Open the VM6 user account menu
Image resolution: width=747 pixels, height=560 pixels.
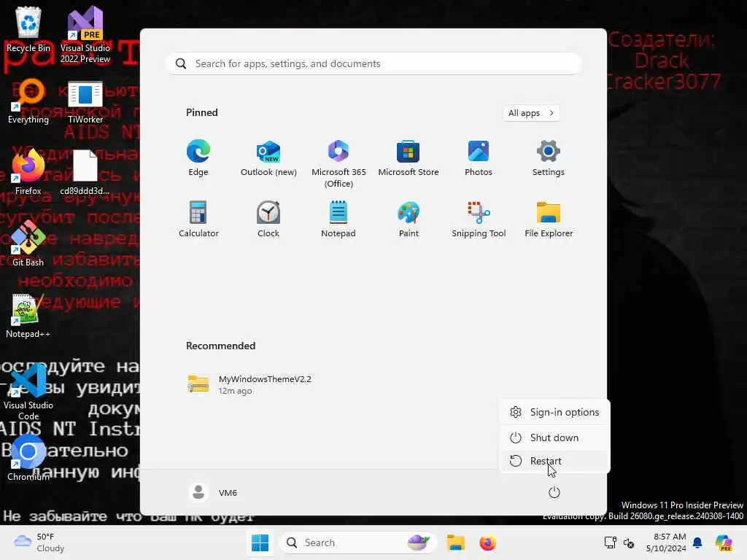pos(212,492)
